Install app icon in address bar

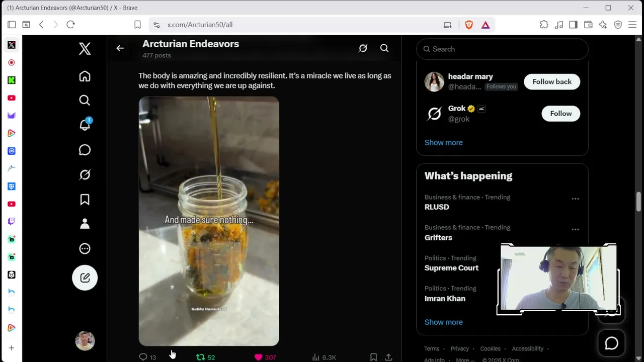pos(447,25)
